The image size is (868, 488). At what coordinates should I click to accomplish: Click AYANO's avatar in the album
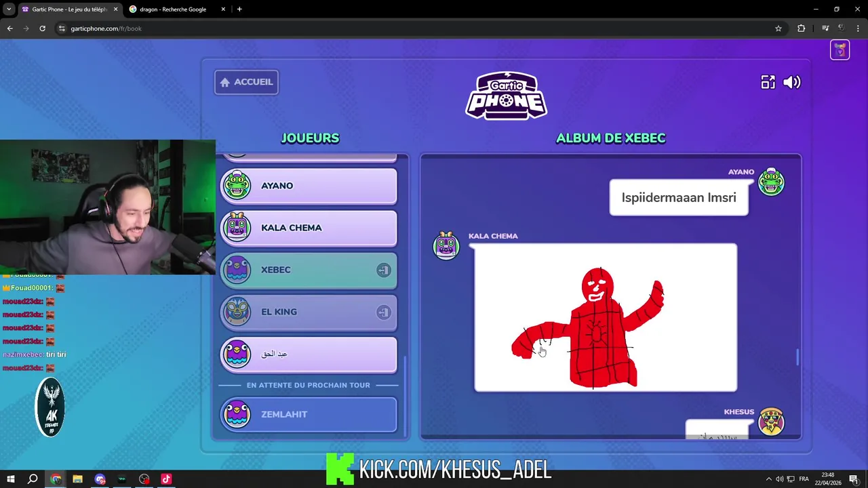pos(771,182)
